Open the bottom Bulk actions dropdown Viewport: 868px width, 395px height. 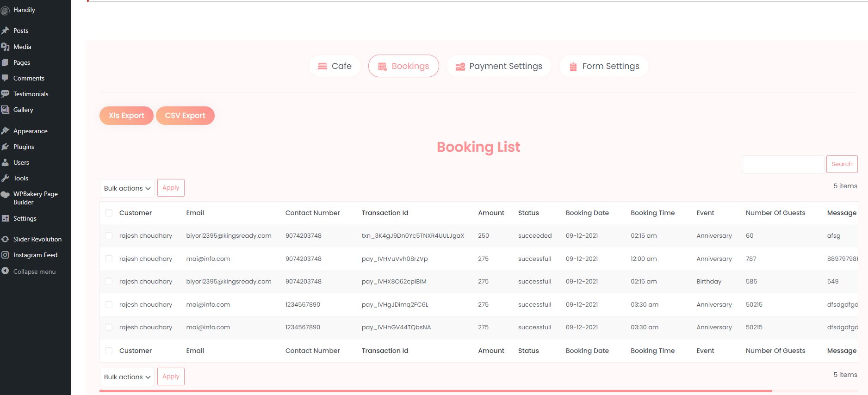(x=127, y=377)
